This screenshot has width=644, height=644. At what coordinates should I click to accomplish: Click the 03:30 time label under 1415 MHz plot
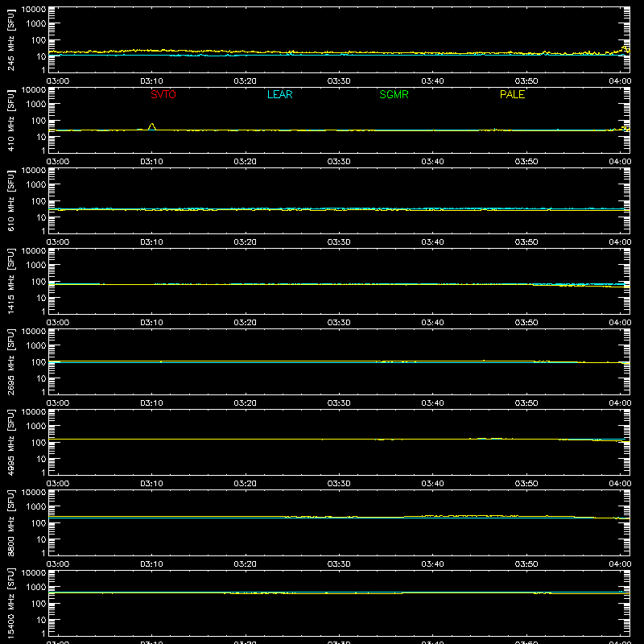pyautogui.click(x=339, y=323)
